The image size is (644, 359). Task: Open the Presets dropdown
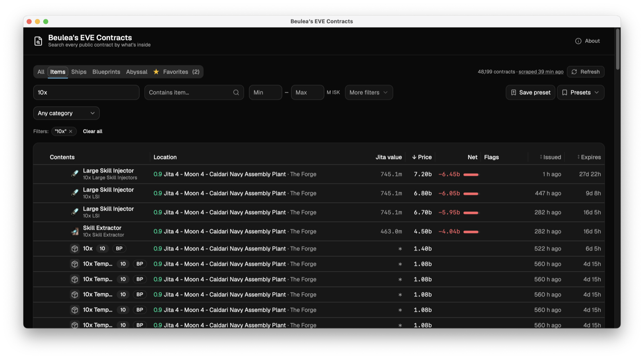point(580,93)
